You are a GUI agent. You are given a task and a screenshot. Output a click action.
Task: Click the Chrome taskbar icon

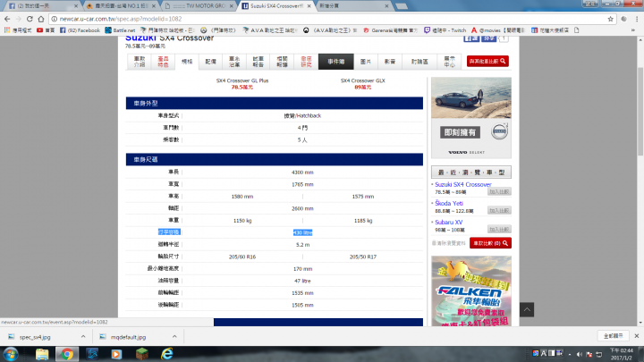click(x=67, y=354)
